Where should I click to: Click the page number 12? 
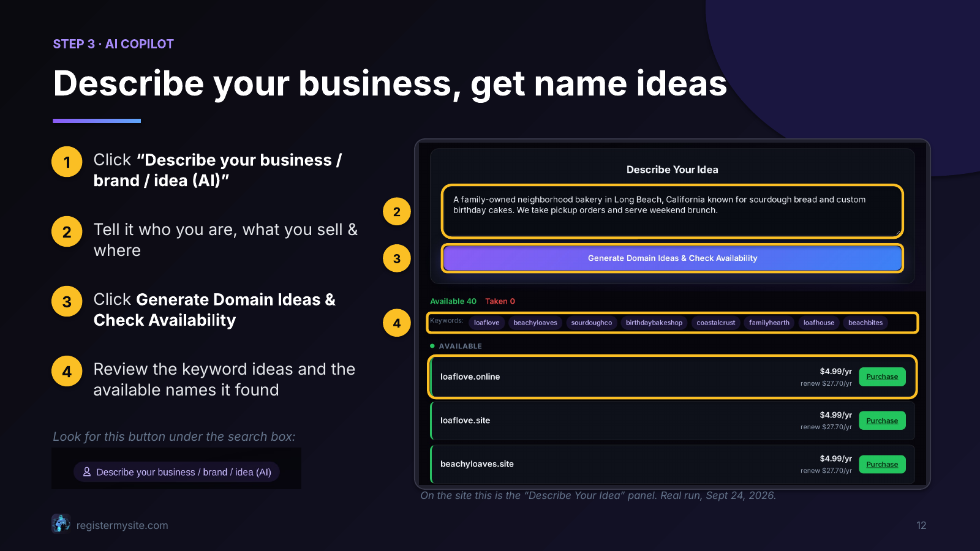point(921,525)
